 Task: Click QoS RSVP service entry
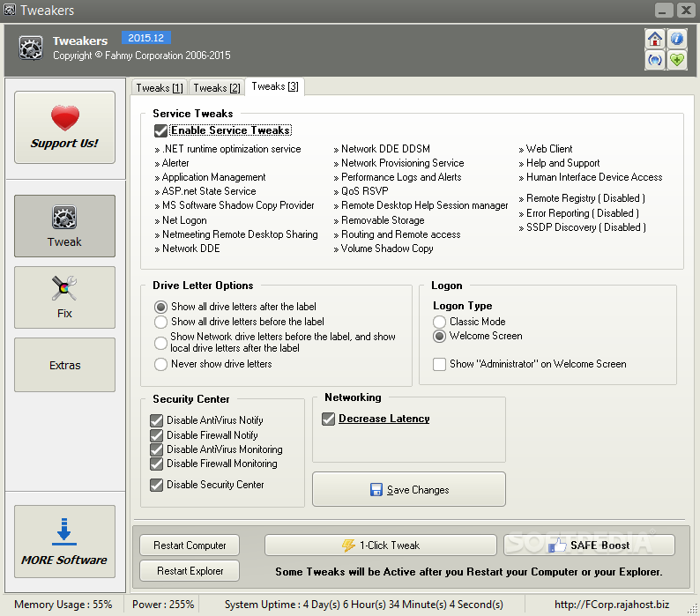point(361,191)
